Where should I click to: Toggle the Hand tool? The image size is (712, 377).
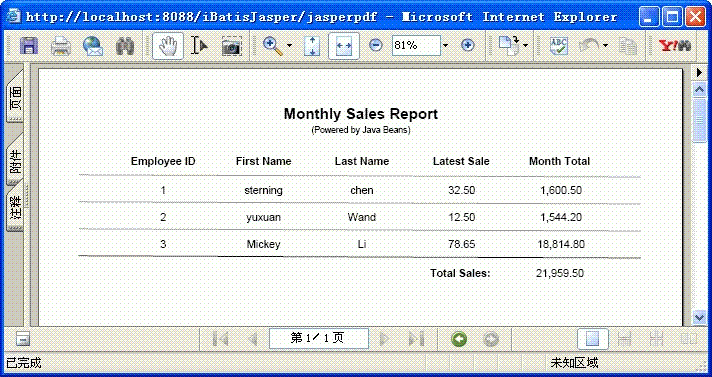pyautogui.click(x=168, y=46)
